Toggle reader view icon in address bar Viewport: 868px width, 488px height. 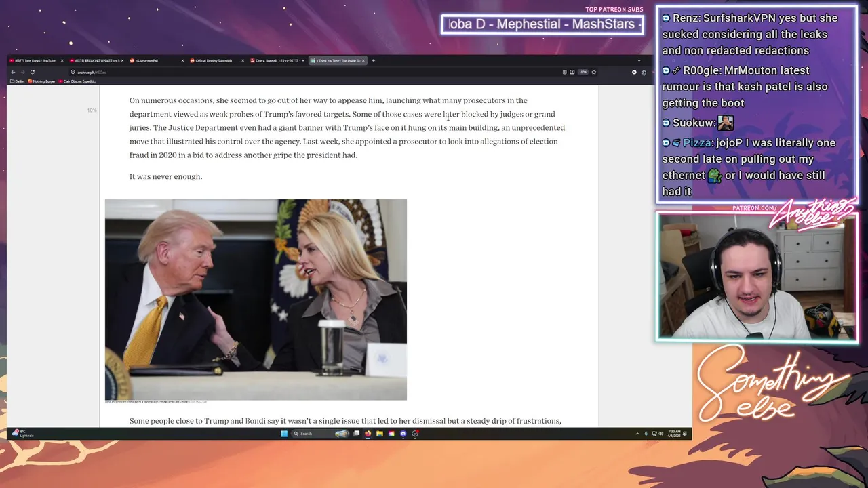coord(564,72)
